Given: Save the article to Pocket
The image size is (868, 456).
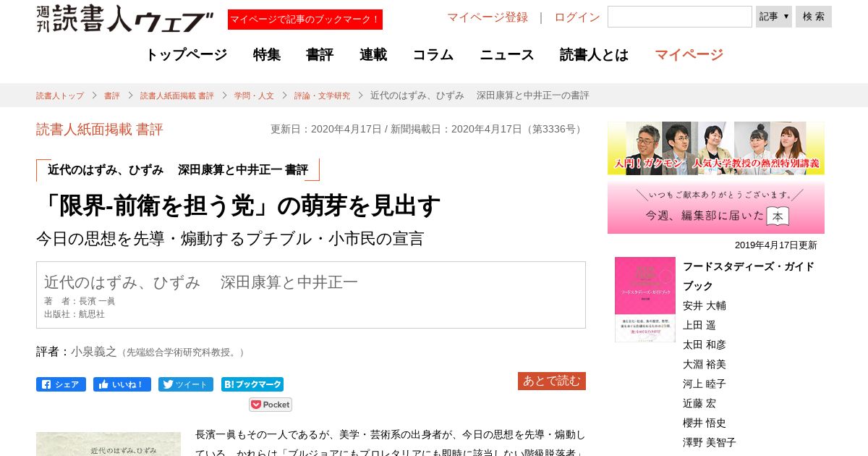Looking at the screenshot, I should (x=271, y=405).
